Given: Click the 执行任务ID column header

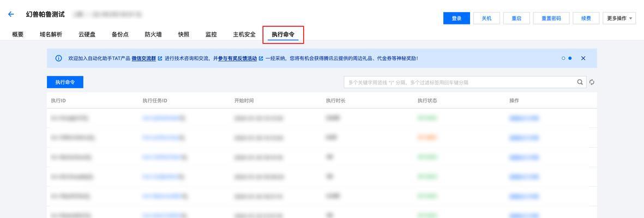Looking at the screenshot, I should tap(154, 101).
